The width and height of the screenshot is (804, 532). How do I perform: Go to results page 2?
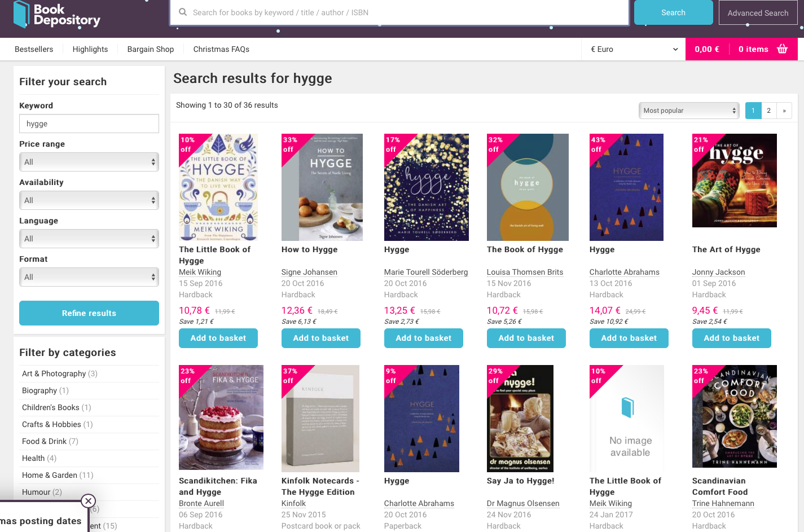point(768,111)
